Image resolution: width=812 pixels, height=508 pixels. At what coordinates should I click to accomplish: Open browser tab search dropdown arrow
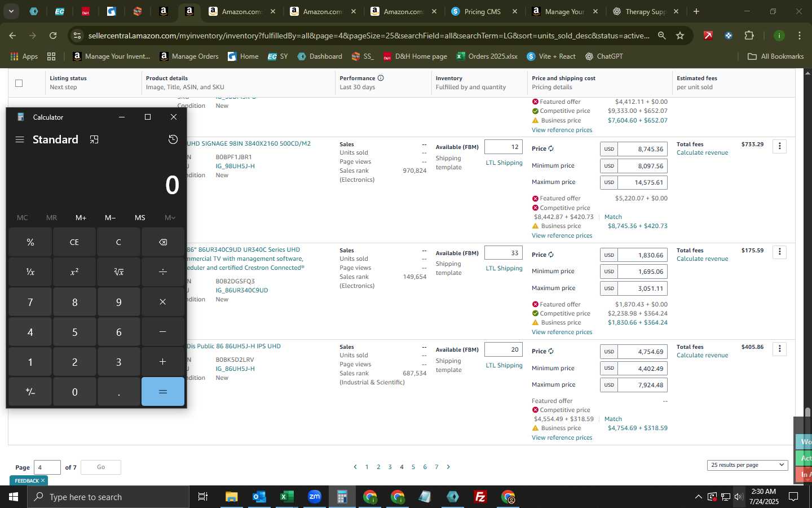click(11, 11)
